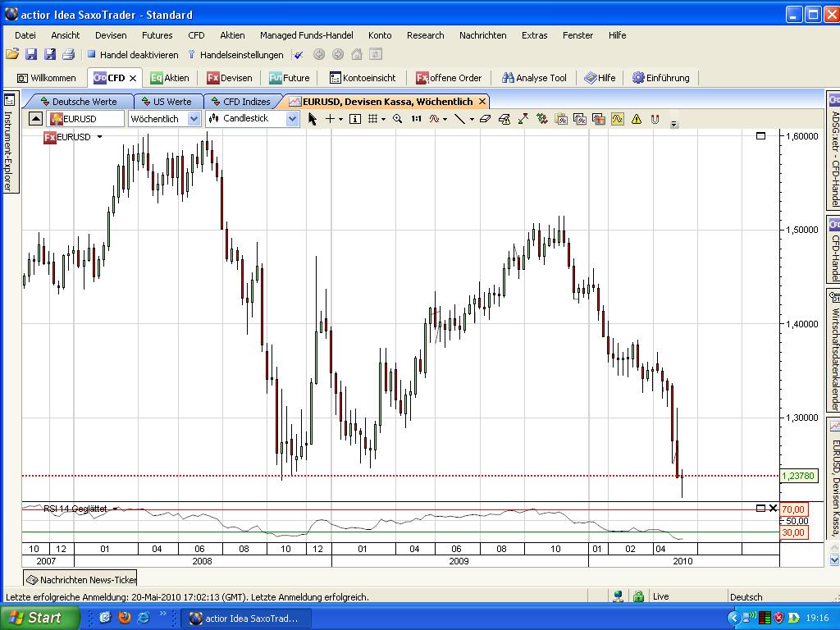Viewport: 840px width, 630px height.
Task: Toggle the checkmark icon next to Handelseinstellungen
Action: [x=298, y=55]
